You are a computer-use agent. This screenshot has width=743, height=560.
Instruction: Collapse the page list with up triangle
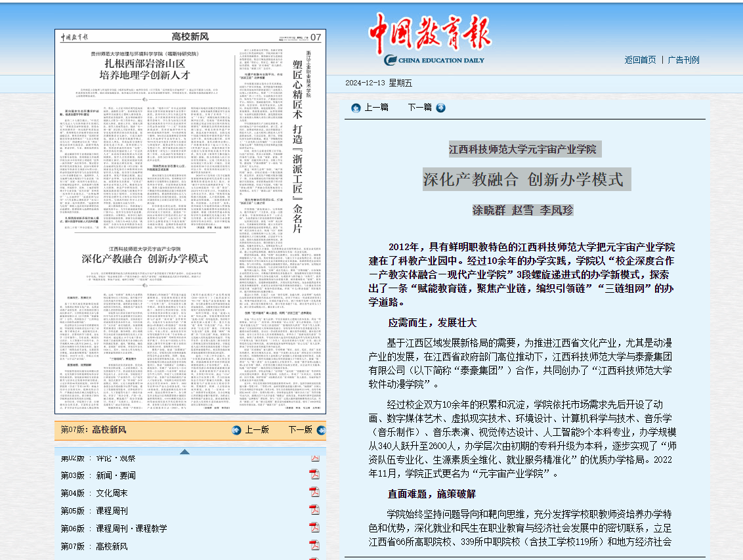tap(185, 452)
